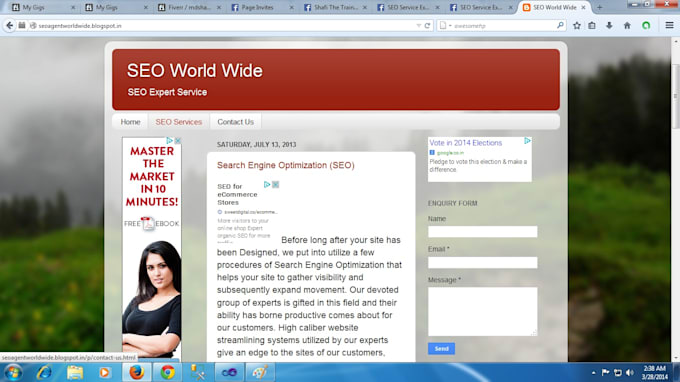Open the Snipping Tool taskbar icon
Screen dimensions: 680x382
198,372
